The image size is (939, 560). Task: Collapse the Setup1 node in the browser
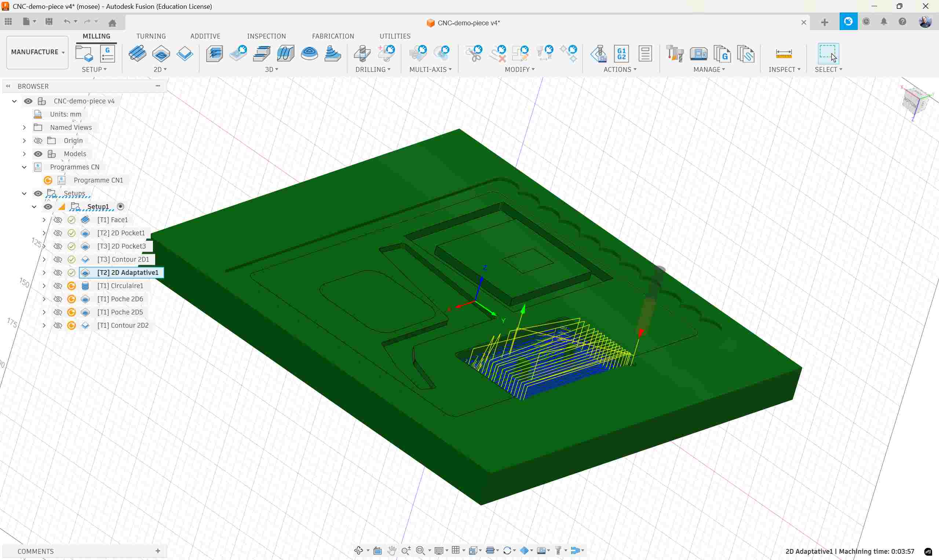coord(34,206)
